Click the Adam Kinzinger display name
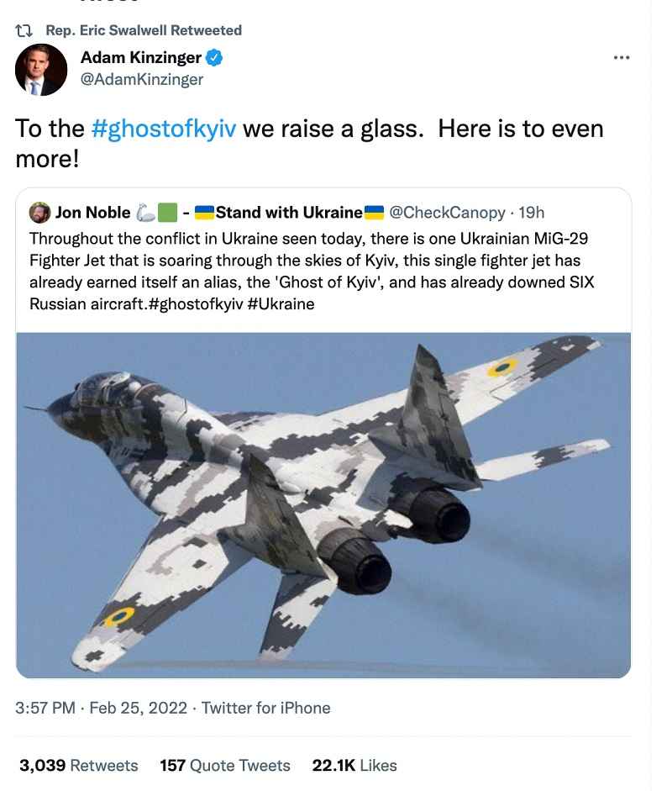The width and height of the screenshot is (672, 791). click(x=140, y=58)
